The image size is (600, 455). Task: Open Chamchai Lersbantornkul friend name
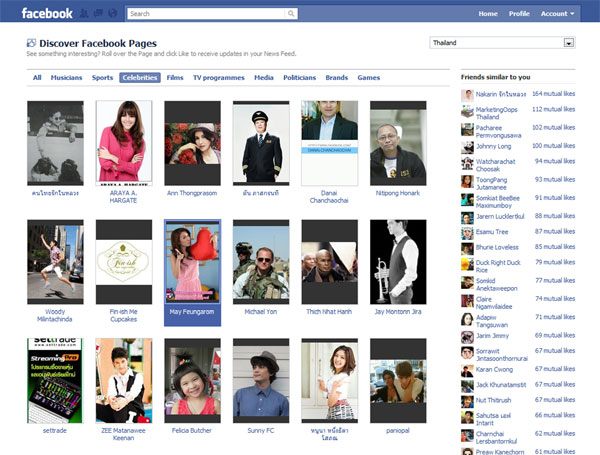[496, 437]
